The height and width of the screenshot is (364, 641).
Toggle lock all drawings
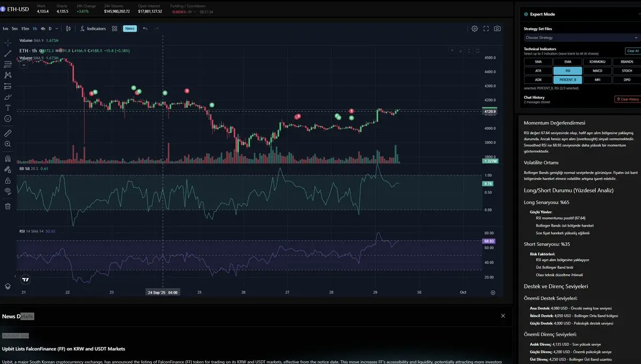click(8, 181)
